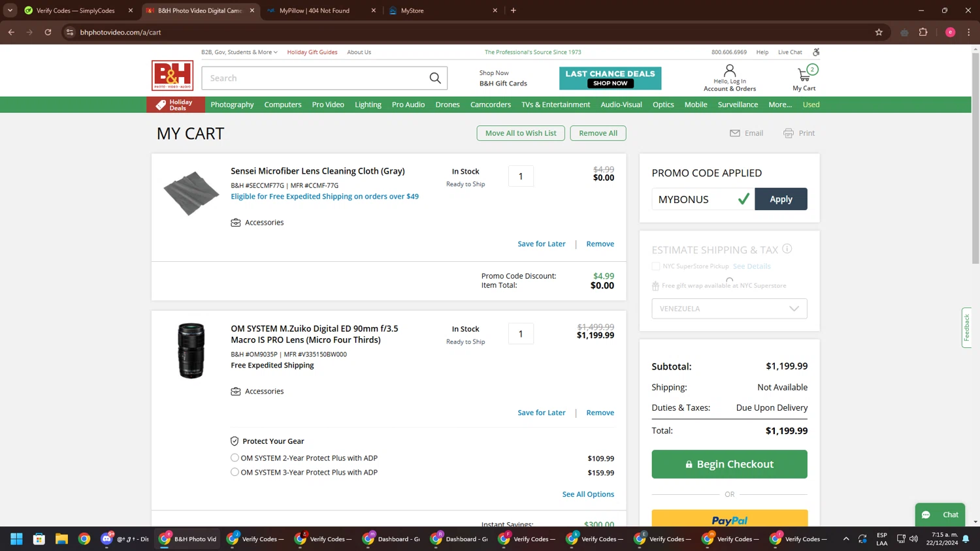Screen dimensions: 980x551
Task: Click the browser address bar URL
Action: 120,32
